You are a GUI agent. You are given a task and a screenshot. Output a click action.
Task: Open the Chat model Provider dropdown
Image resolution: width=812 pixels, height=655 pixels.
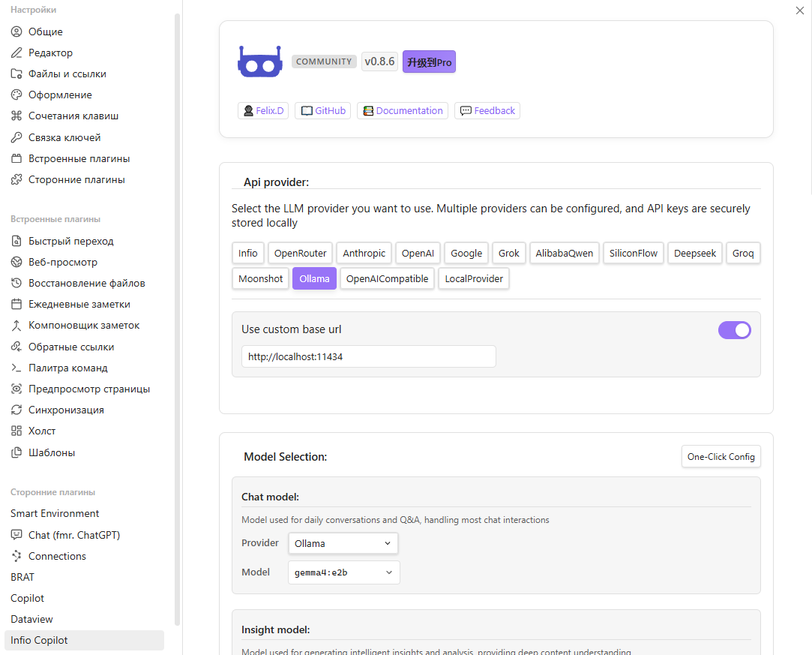click(343, 543)
